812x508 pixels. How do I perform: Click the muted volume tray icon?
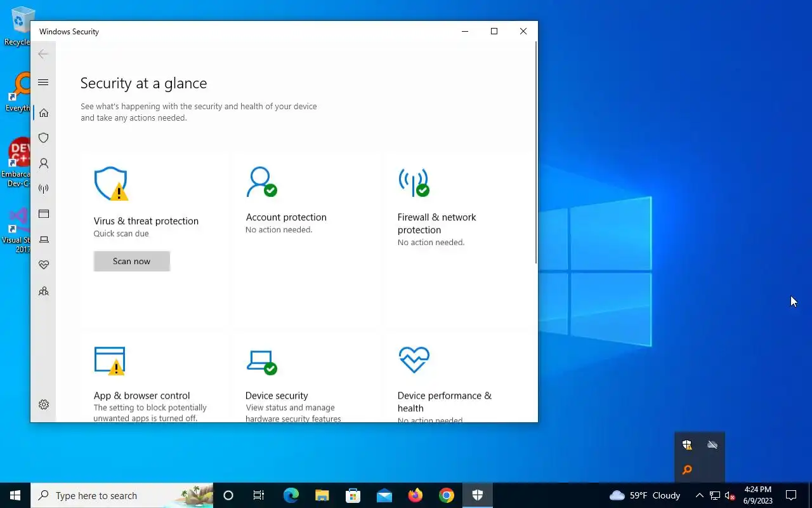coord(730,495)
